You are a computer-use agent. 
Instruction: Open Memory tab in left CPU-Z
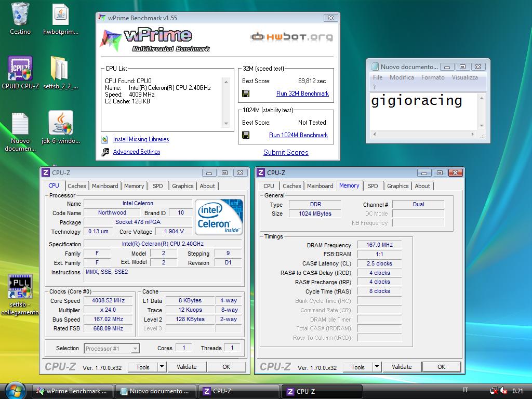[134, 186]
